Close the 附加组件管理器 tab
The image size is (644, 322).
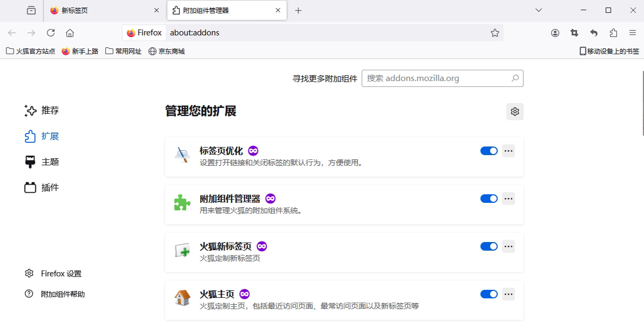point(278,10)
